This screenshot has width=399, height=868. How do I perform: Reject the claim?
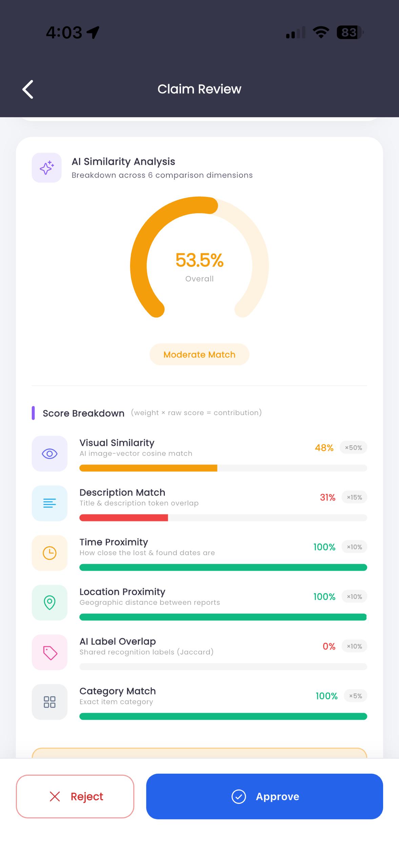pyautogui.click(x=75, y=796)
